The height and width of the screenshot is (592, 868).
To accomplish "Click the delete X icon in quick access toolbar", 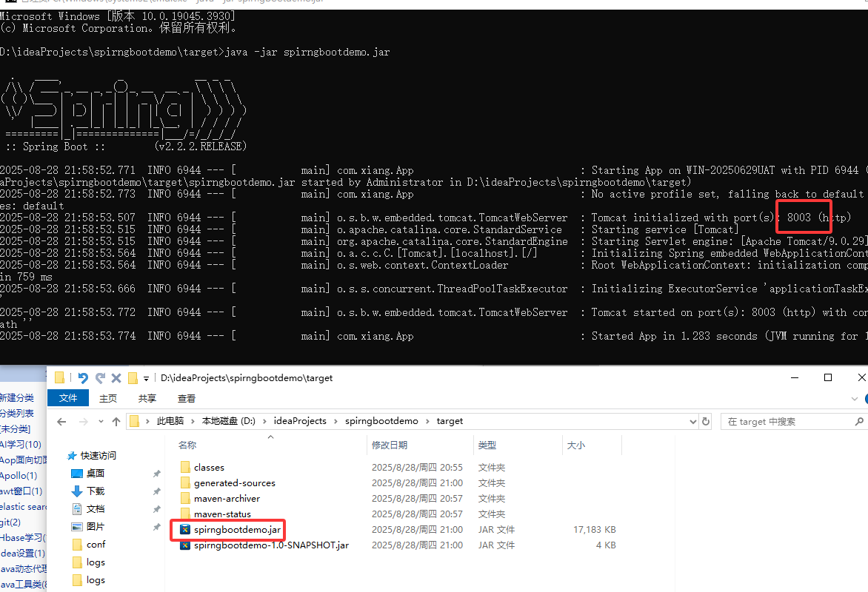I will 116,378.
